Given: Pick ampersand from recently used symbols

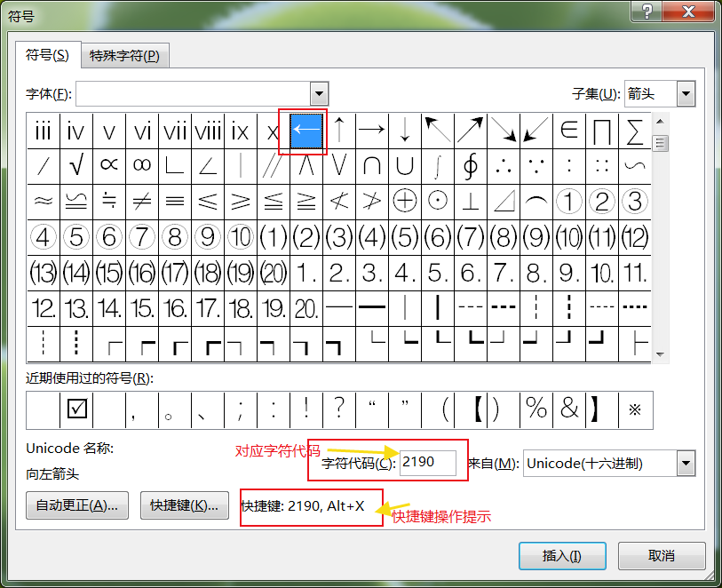Looking at the screenshot, I should coord(569,409).
